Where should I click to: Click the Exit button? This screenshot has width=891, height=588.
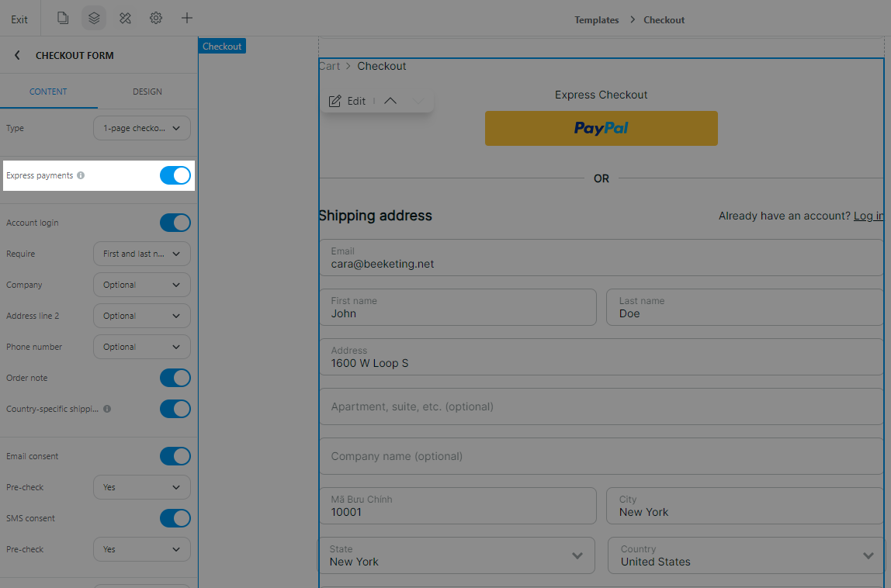[x=19, y=19]
